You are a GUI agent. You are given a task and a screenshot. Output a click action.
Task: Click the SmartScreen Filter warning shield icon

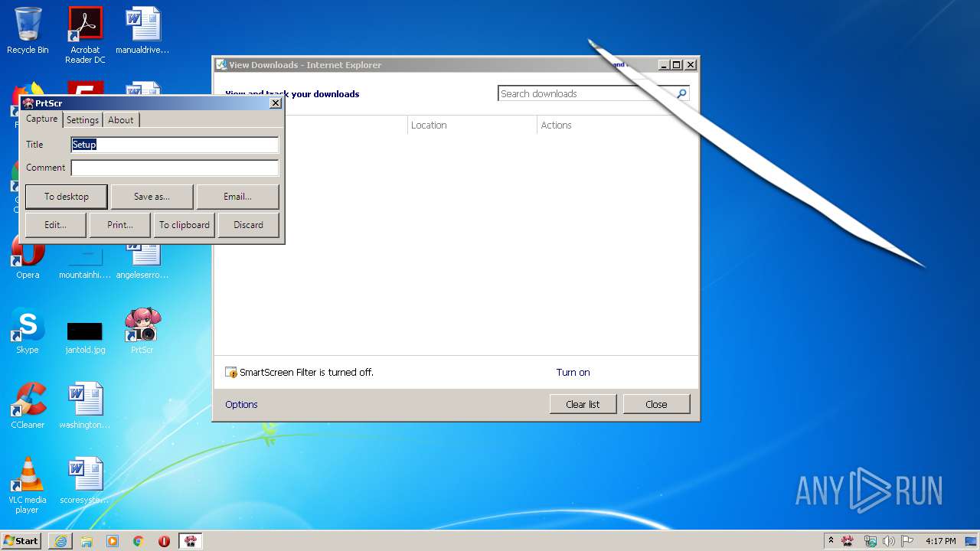231,373
